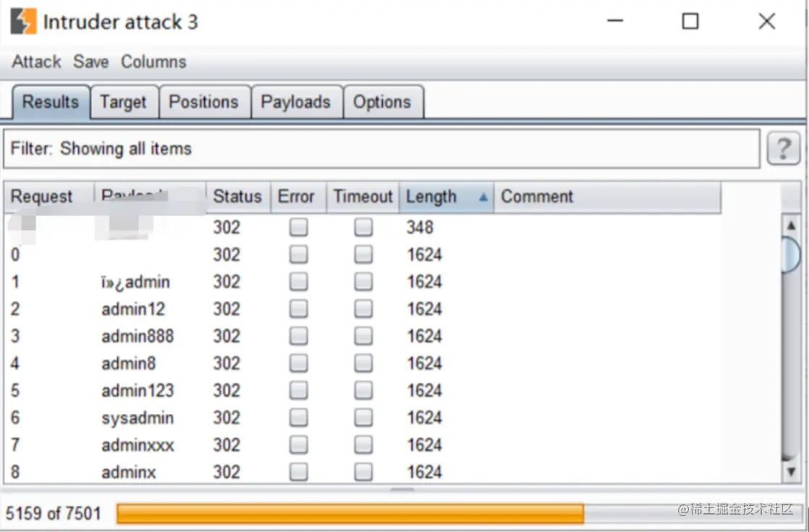Click the 1624 length in sysadmin row
The height and width of the screenshot is (532, 809).
[x=424, y=418]
